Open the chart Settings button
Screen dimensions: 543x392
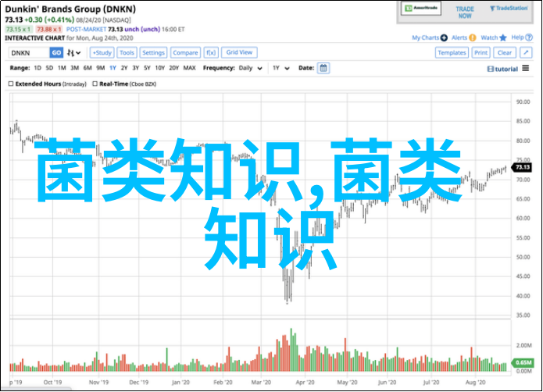(x=153, y=52)
